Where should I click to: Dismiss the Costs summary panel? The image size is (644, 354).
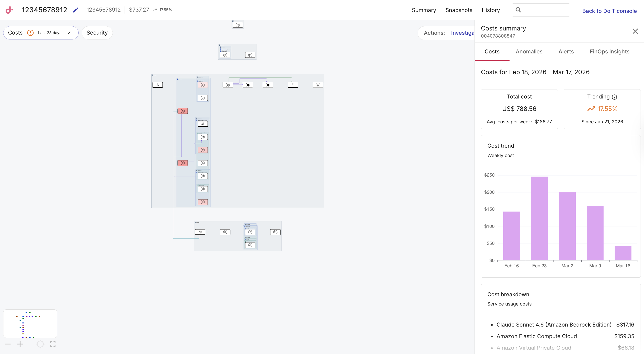coord(635,31)
